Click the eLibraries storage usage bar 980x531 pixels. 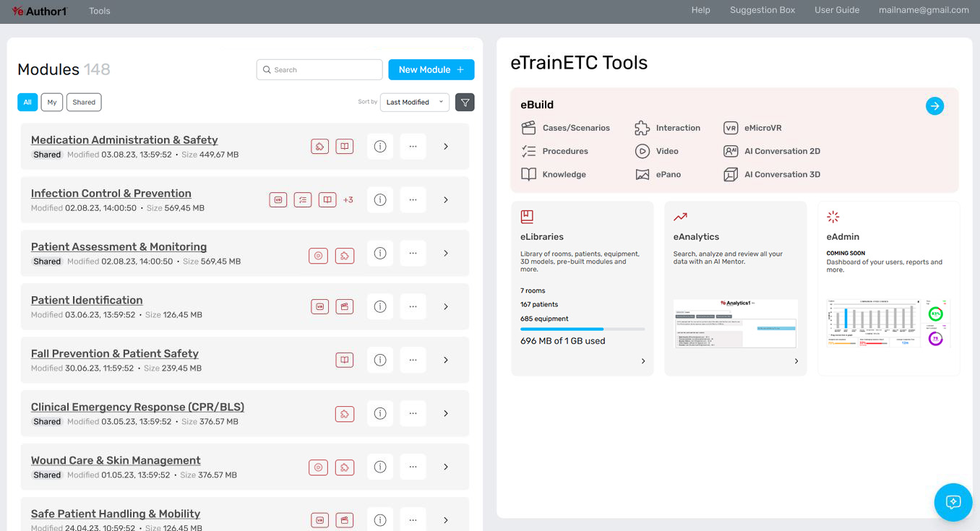click(583, 329)
